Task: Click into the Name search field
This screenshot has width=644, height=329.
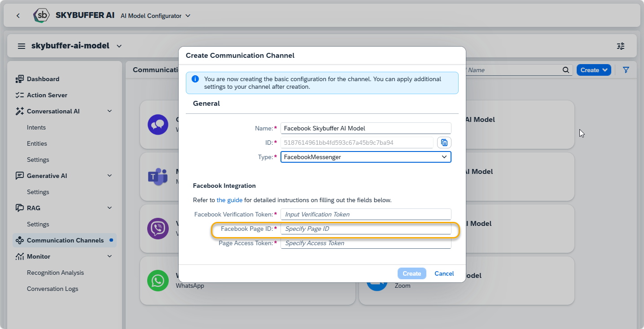Action: point(513,70)
